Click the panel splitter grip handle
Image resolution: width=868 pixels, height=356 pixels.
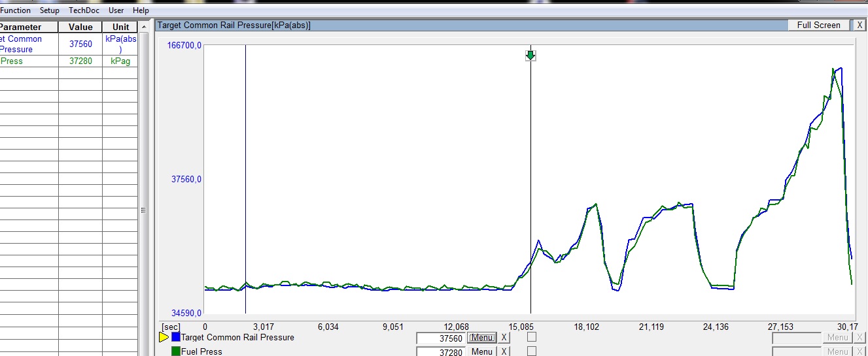(x=143, y=210)
